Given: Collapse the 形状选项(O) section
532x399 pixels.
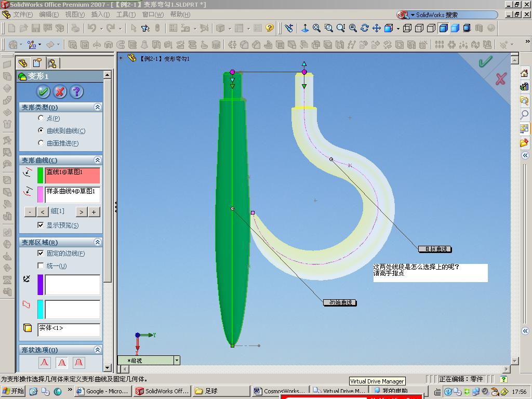Looking at the screenshot, I should click(97, 350).
